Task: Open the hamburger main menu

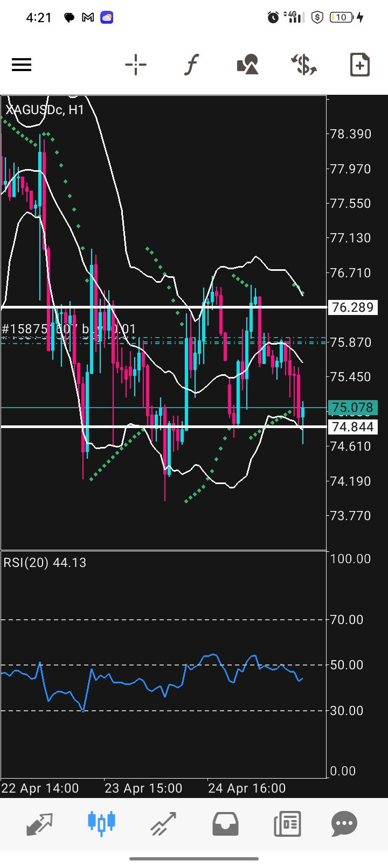Action: (x=22, y=65)
